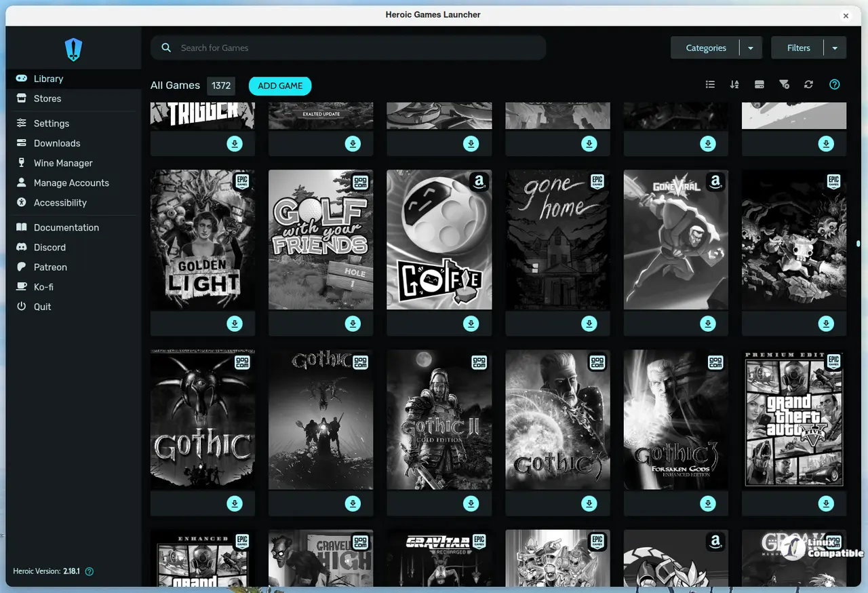Screen dimensions: 868x593
Task: Refresh the game library
Action: [x=808, y=85]
